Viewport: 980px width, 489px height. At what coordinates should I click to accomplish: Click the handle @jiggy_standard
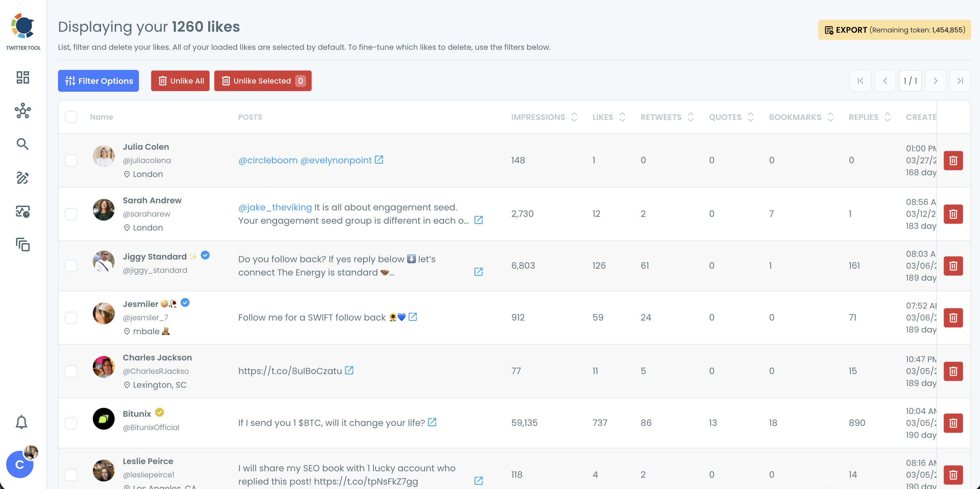(155, 270)
